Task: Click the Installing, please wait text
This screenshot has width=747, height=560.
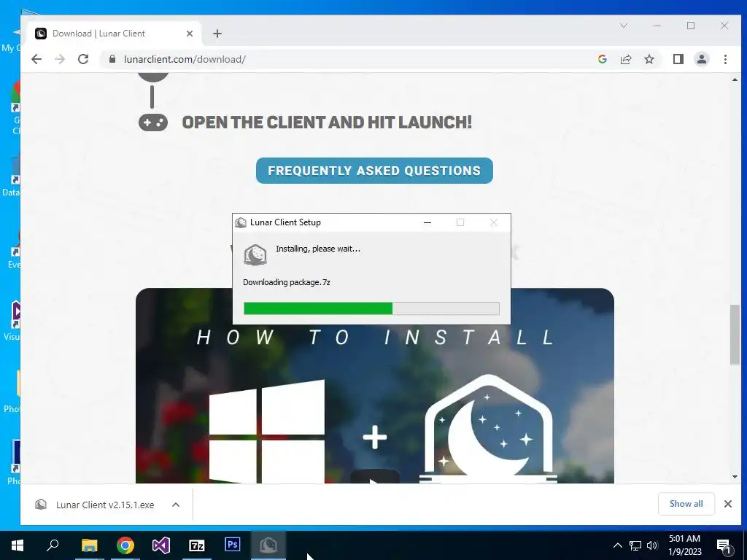Action: (318, 249)
